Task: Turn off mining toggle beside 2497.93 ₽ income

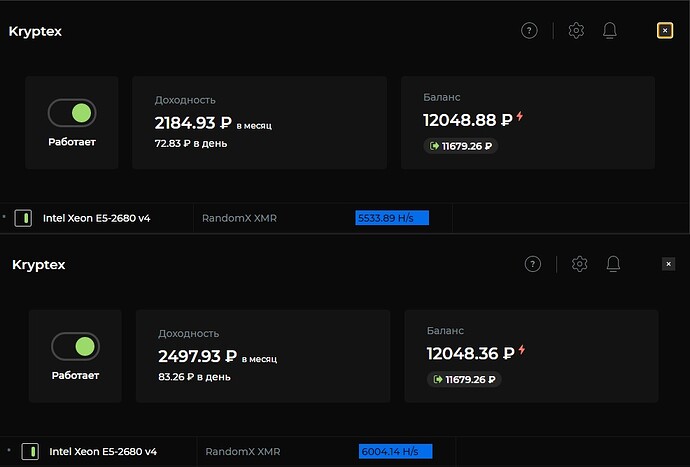Action: click(x=76, y=346)
